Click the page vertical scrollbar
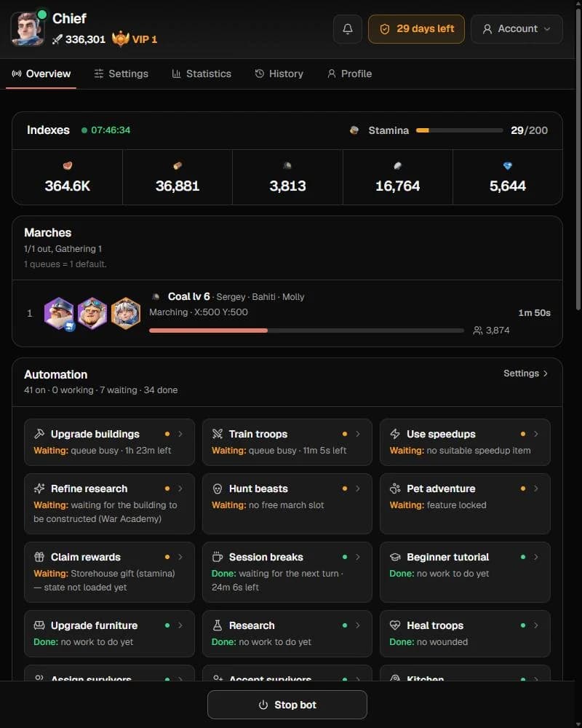The image size is (582, 728). tap(578, 158)
